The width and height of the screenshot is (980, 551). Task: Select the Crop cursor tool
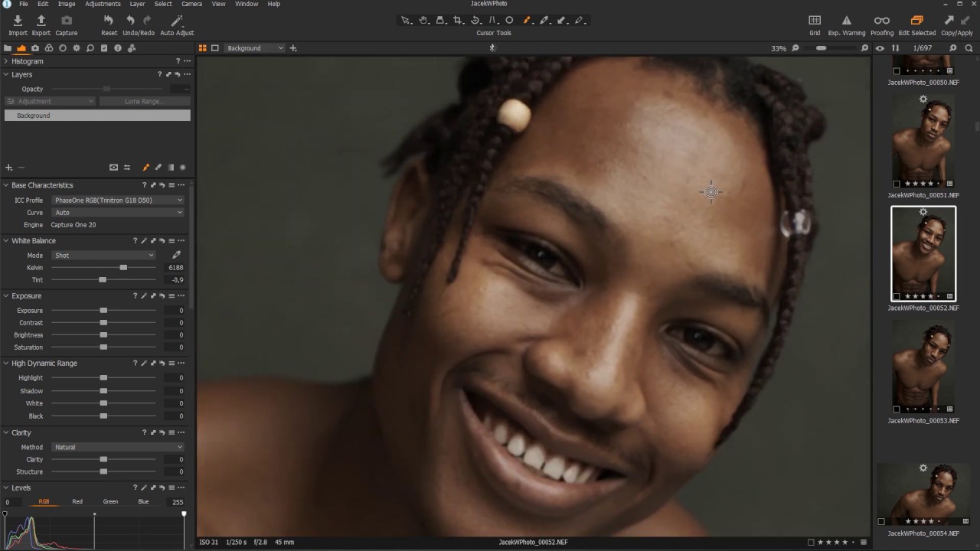(x=457, y=21)
